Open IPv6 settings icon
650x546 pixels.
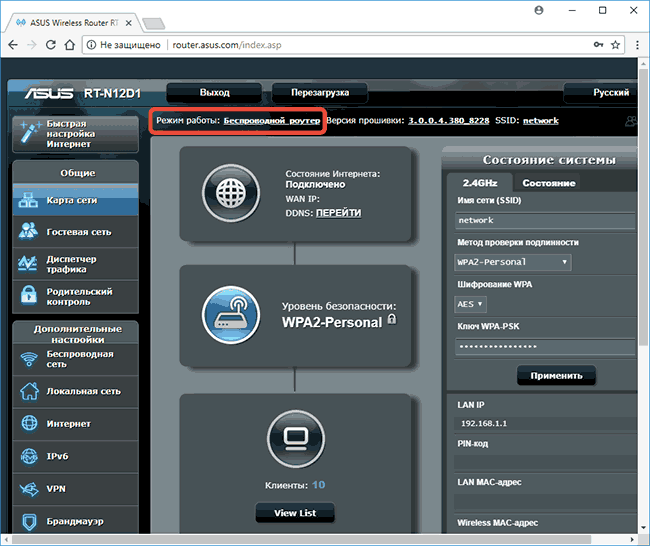[29, 456]
